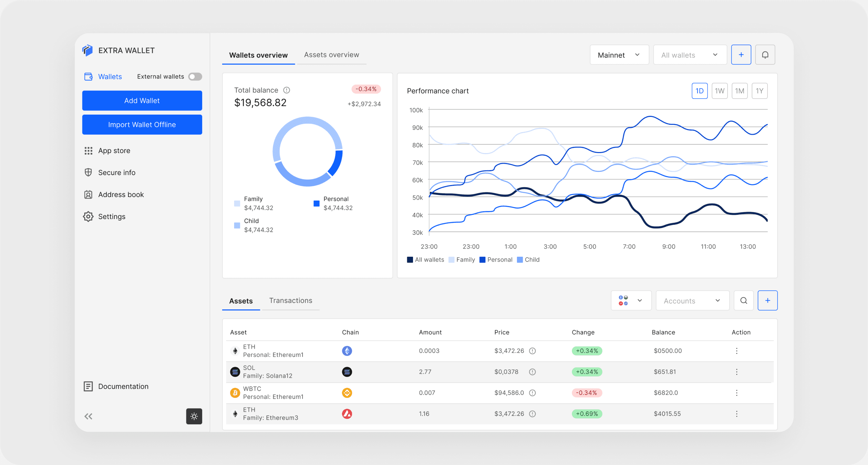Open the Accounts dropdown

pyautogui.click(x=692, y=301)
